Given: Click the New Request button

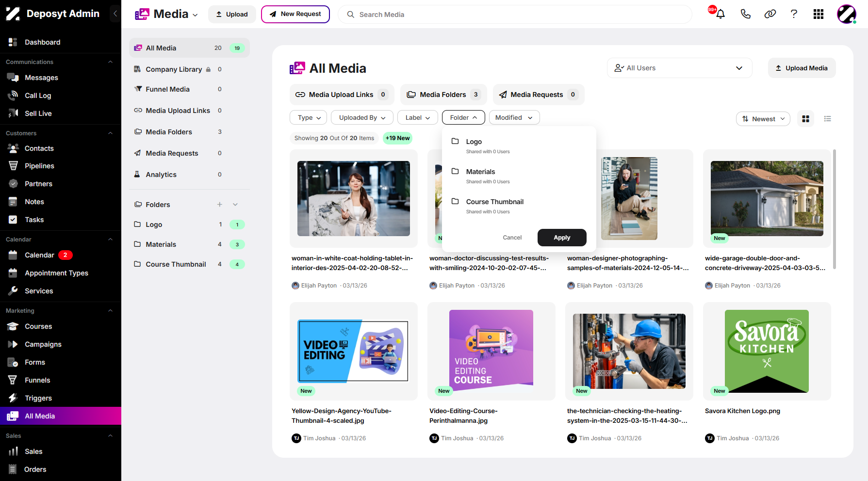Looking at the screenshot, I should [295, 14].
